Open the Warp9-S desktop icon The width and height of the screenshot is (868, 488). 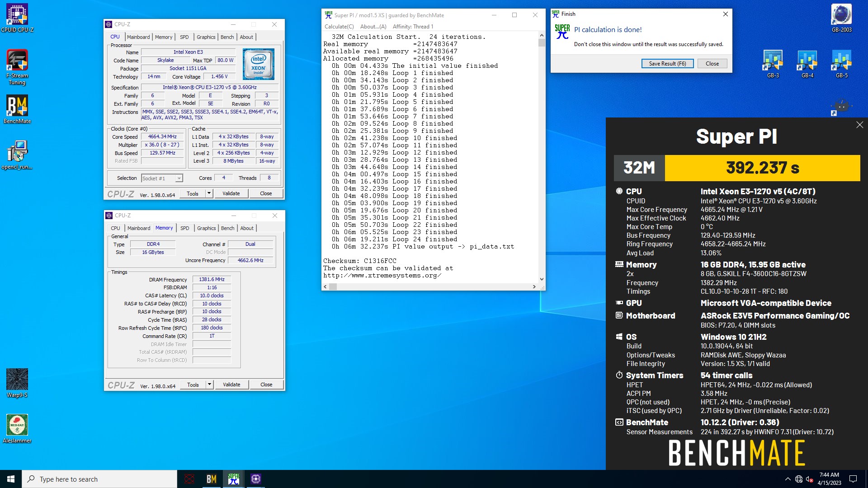coord(17,383)
